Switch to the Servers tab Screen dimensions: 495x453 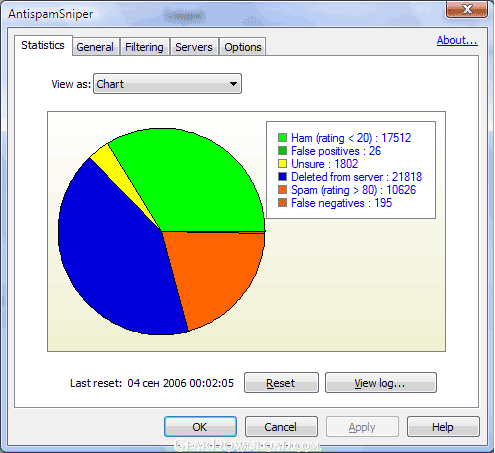194,47
